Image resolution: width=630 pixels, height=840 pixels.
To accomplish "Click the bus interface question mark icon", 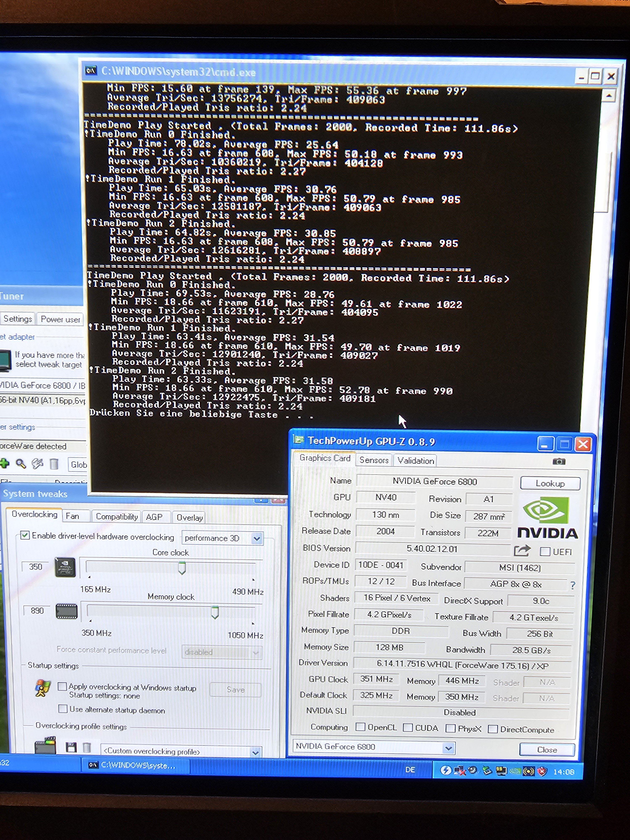I will coord(573,585).
